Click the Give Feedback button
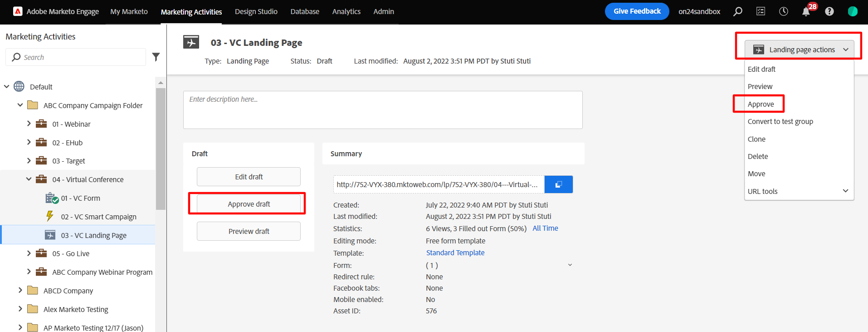This screenshot has height=332, width=868. (x=637, y=11)
